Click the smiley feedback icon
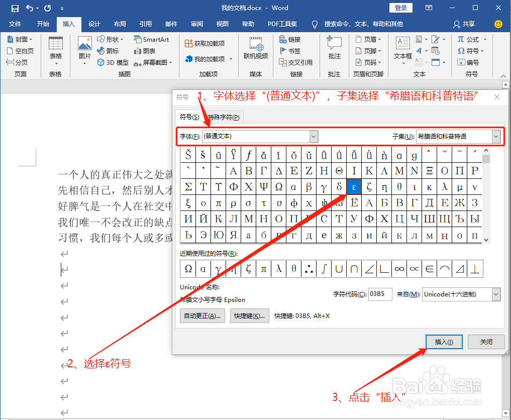 pyautogui.click(x=498, y=24)
